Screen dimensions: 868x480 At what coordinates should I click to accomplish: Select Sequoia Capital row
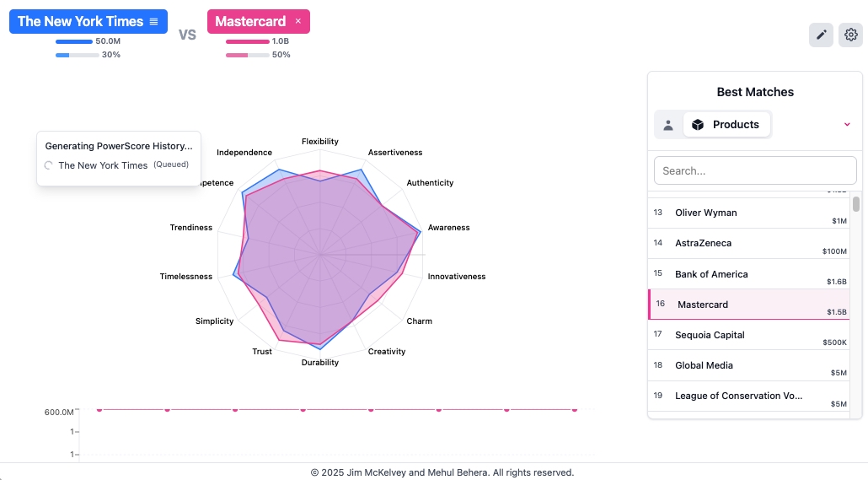pos(748,335)
